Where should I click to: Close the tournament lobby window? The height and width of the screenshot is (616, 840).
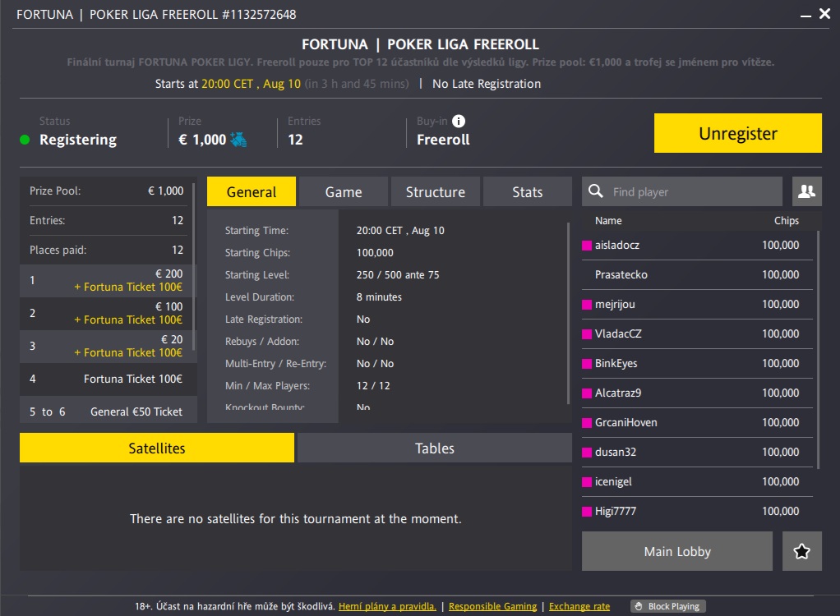825,14
